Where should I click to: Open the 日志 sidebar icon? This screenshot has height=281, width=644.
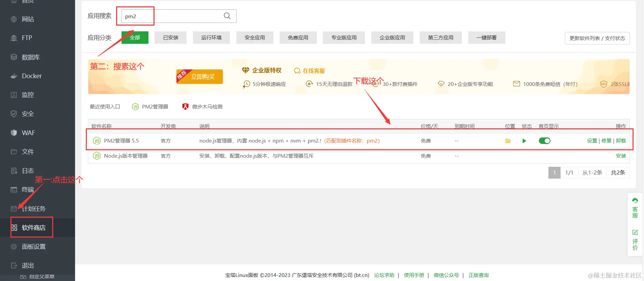(14, 171)
